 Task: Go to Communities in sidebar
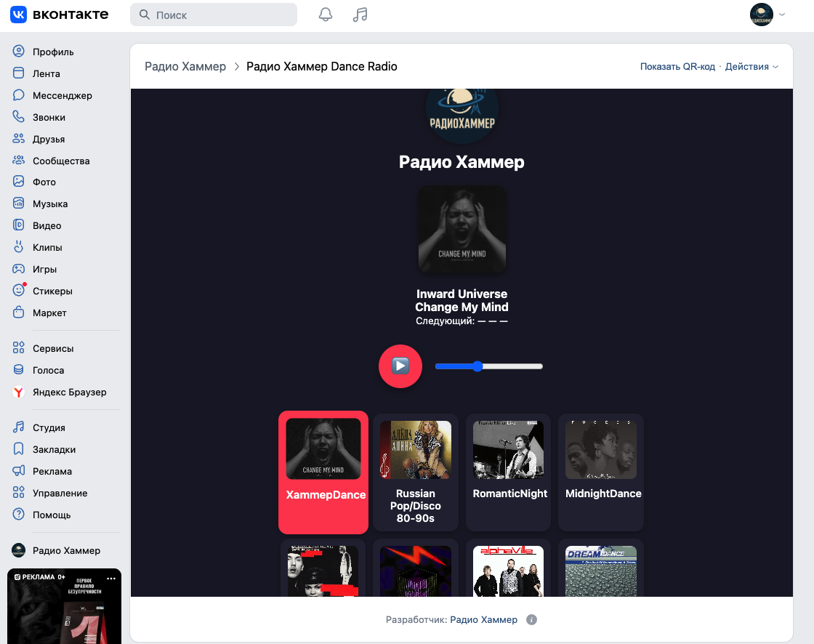[61, 161]
